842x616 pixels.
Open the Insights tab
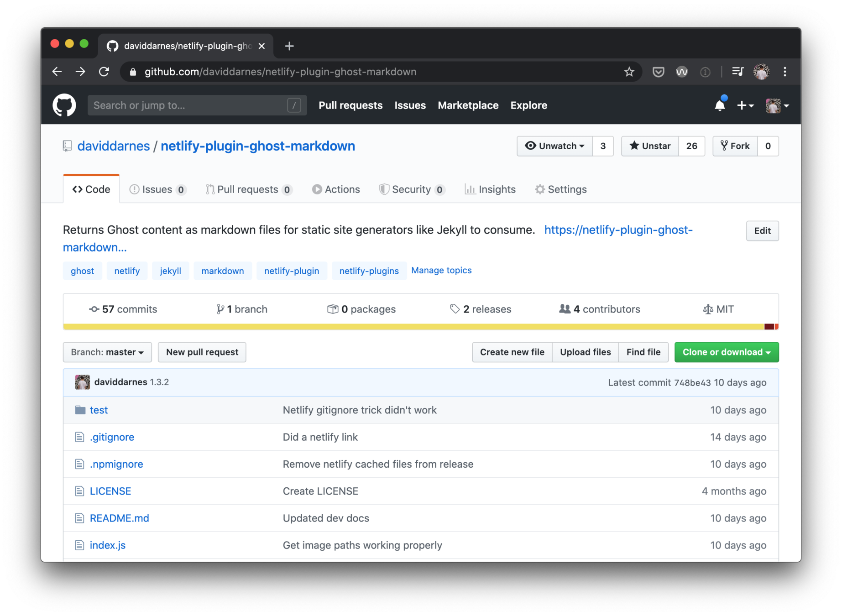click(x=490, y=189)
